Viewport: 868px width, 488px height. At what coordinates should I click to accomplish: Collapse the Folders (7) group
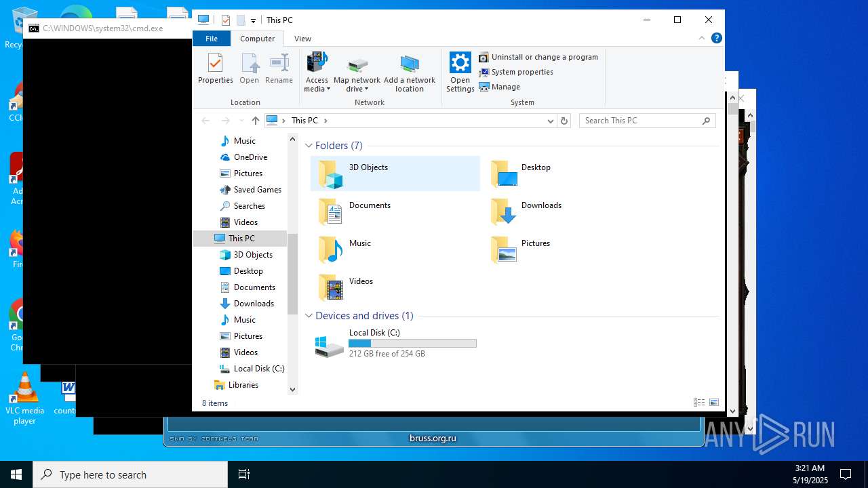309,146
